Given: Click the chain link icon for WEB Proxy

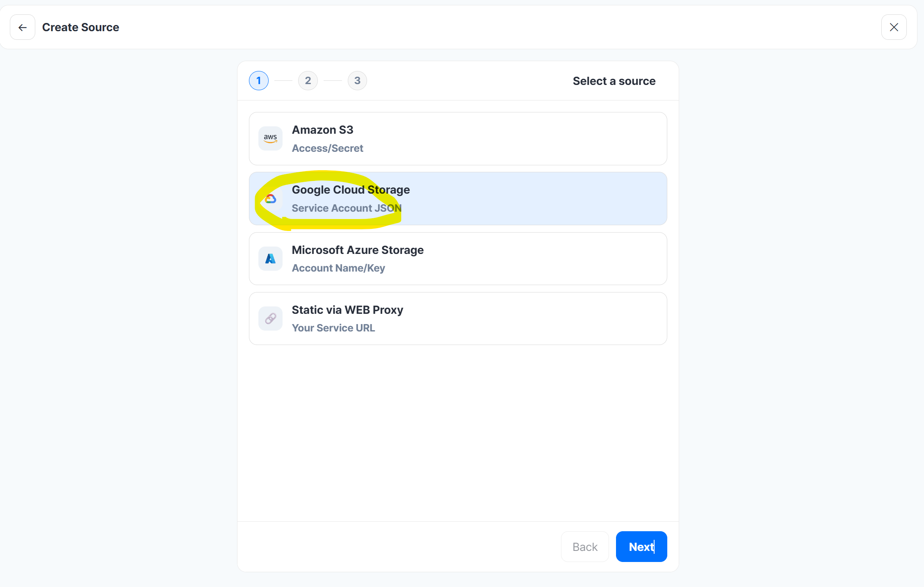Looking at the screenshot, I should (270, 319).
